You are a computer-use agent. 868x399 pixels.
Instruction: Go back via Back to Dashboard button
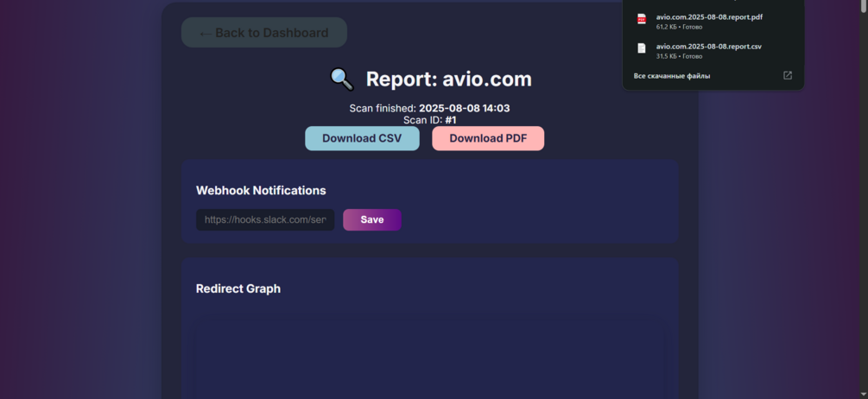click(x=264, y=33)
